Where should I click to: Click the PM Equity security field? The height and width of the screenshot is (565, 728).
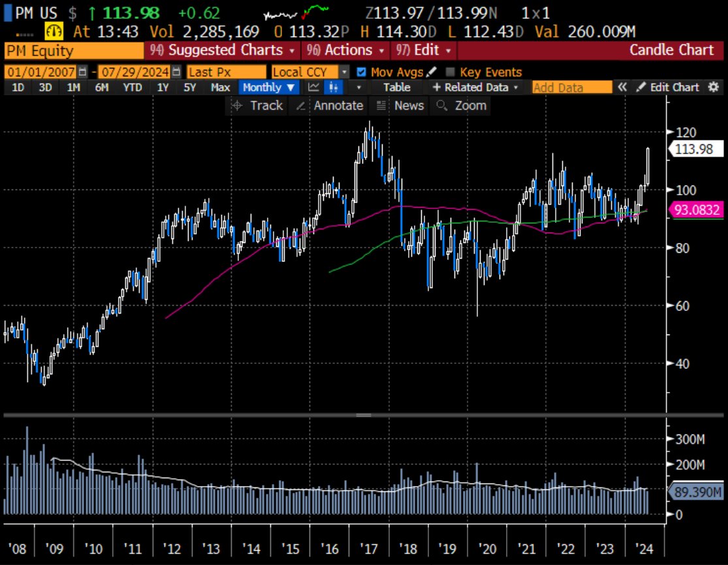tap(73, 50)
